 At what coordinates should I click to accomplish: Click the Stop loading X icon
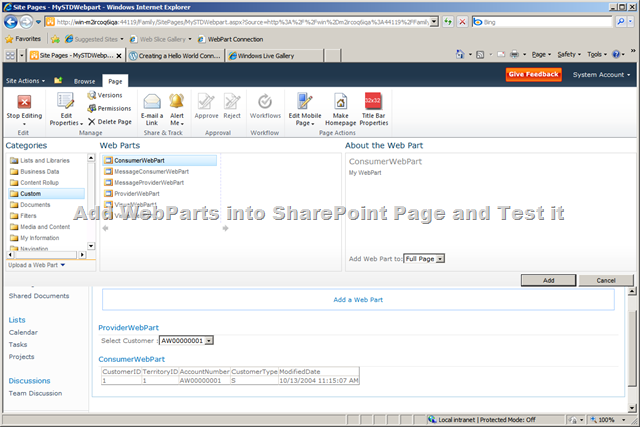(x=462, y=22)
